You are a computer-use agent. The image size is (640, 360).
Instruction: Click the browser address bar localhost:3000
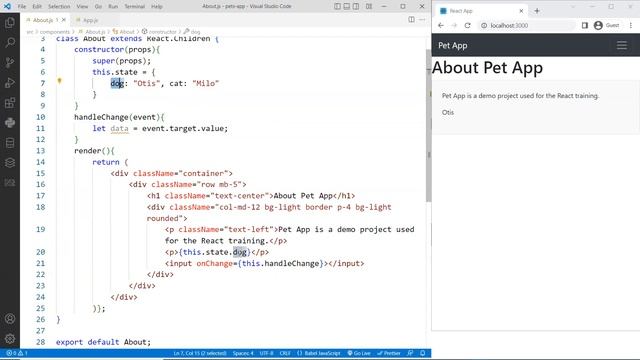pyautogui.click(x=527, y=25)
